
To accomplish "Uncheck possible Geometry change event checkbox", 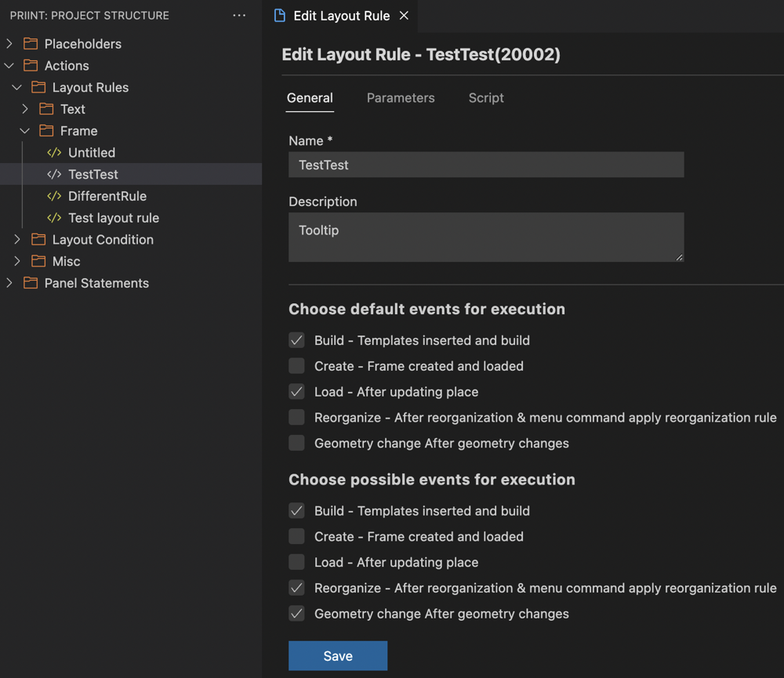I will tap(296, 613).
